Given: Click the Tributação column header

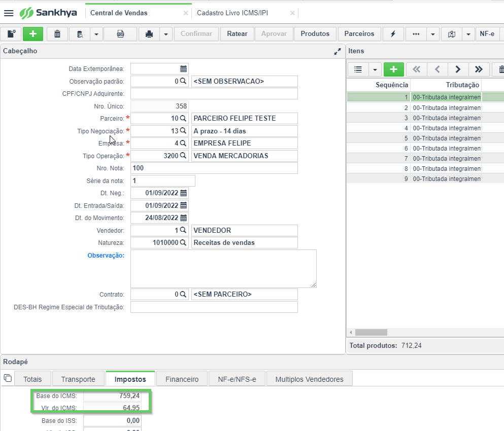Looking at the screenshot, I should tap(446, 85).
